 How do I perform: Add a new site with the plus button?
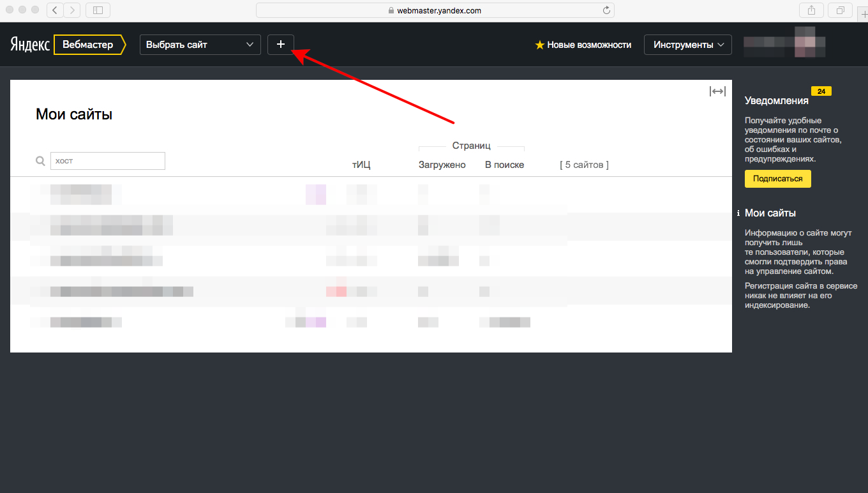click(x=281, y=45)
